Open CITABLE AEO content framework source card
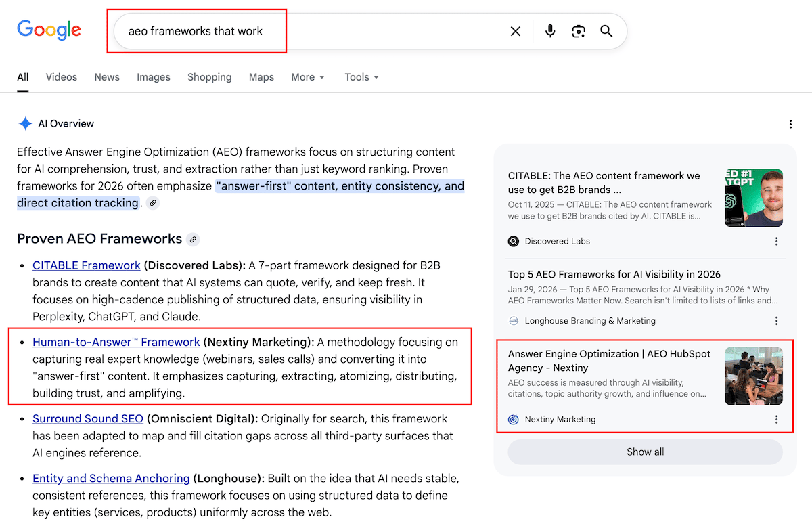 pos(645,207)
